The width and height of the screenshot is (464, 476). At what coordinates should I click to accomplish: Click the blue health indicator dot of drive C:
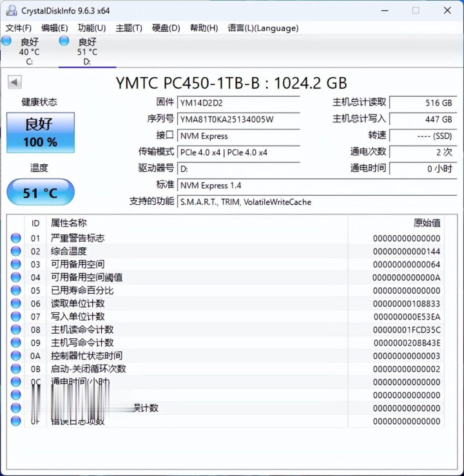(6, 41)
